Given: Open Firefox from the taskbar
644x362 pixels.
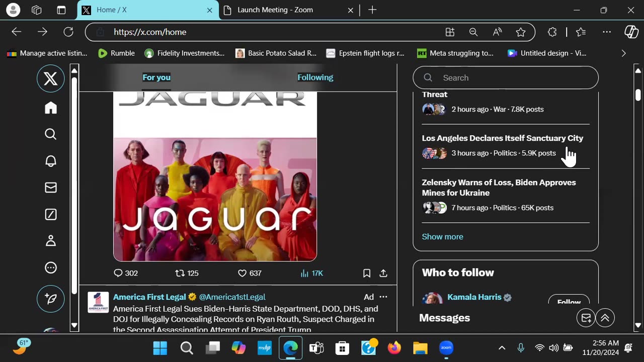Looking at the screenshot, I should click(394, 348).
